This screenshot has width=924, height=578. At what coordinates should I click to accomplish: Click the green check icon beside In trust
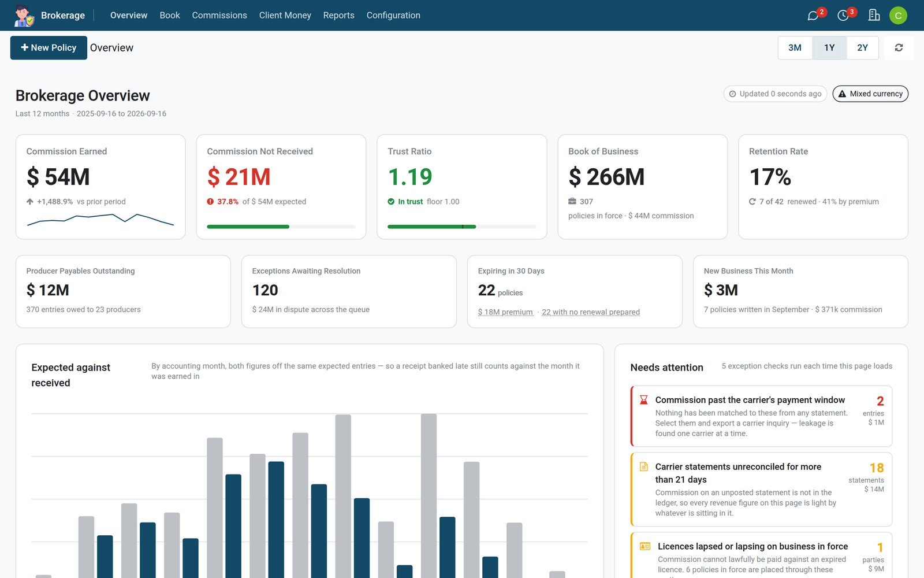point(391,202)
